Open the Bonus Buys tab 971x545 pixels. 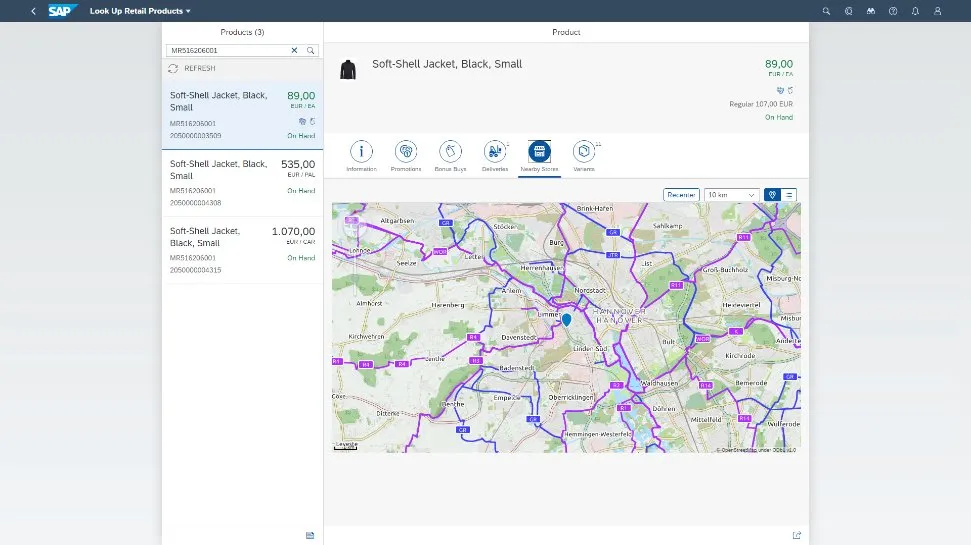pyautogui.click(x=451, y=151)
